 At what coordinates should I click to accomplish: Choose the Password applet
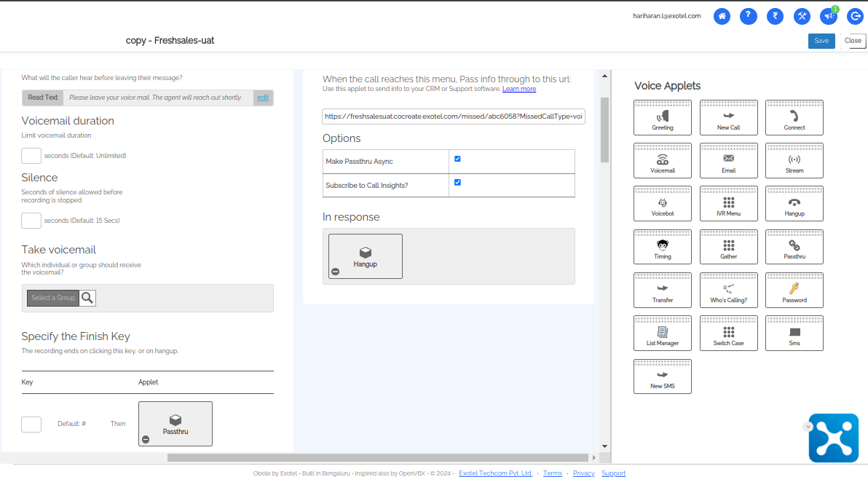[794, 290]
